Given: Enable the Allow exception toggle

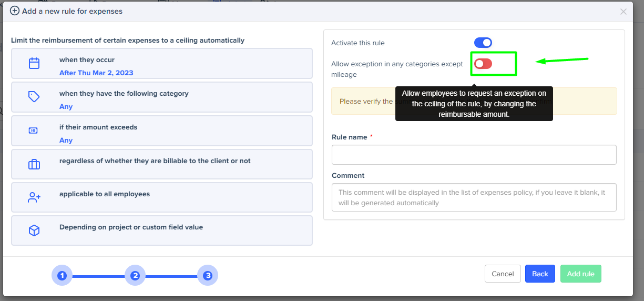Looking at the screenshot, I should coord(483,64).
